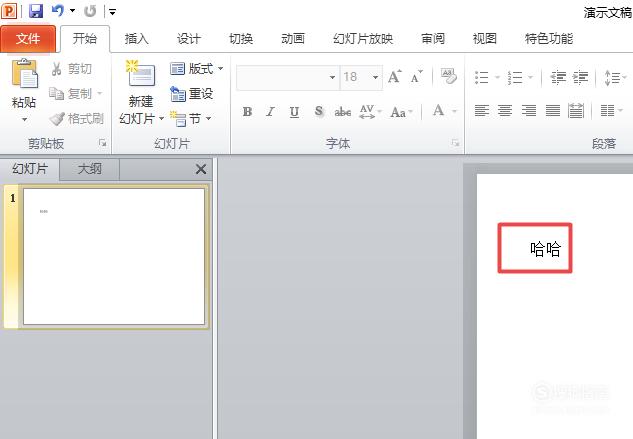Click the 重设 button
The width and height of the screenshot is (633, 439).
191,94
